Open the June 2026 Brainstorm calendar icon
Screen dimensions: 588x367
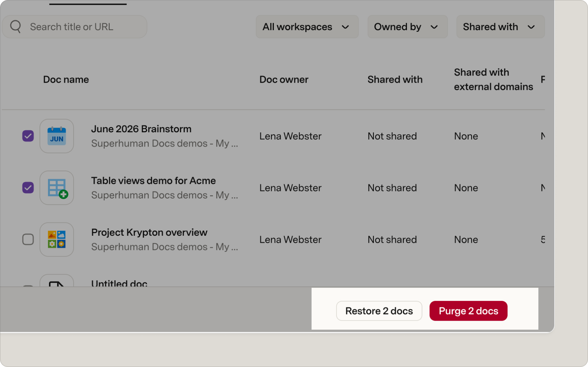[57, 136]
